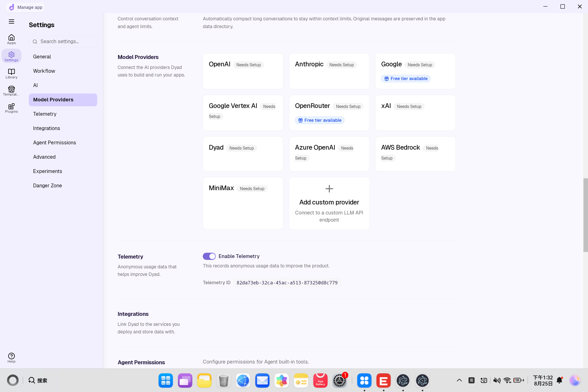Open the Templates section icon

[11, 91]
